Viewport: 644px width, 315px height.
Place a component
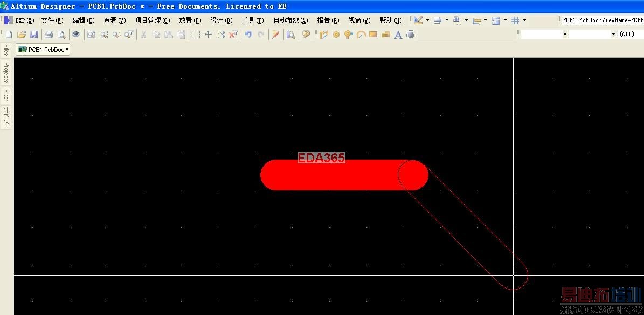pos(410,35)
